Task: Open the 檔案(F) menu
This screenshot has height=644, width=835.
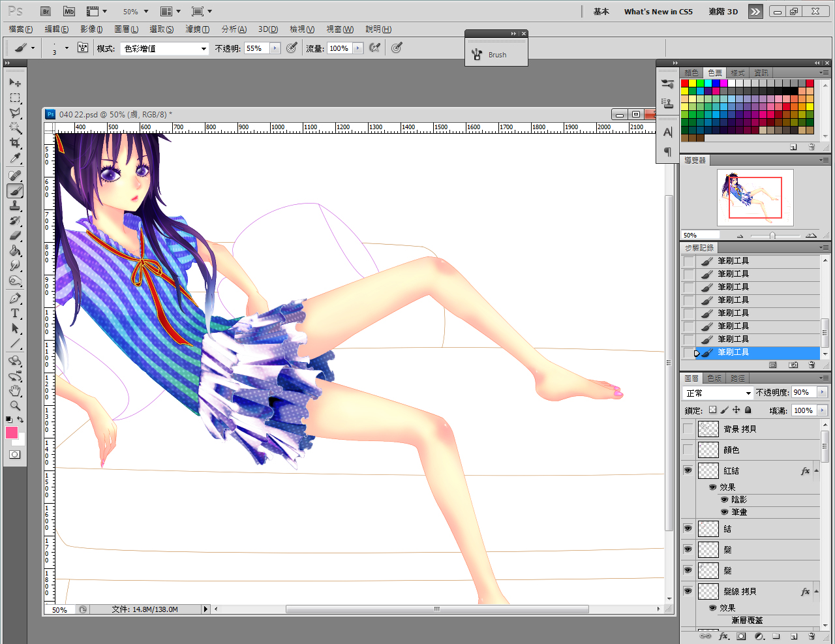Action: [21, 29]
